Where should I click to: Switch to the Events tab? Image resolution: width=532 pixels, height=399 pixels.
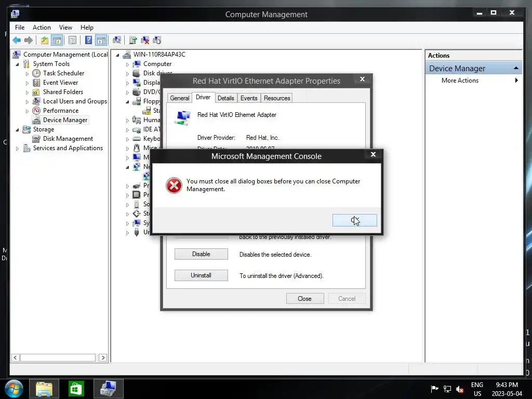(x=249, y=98)
